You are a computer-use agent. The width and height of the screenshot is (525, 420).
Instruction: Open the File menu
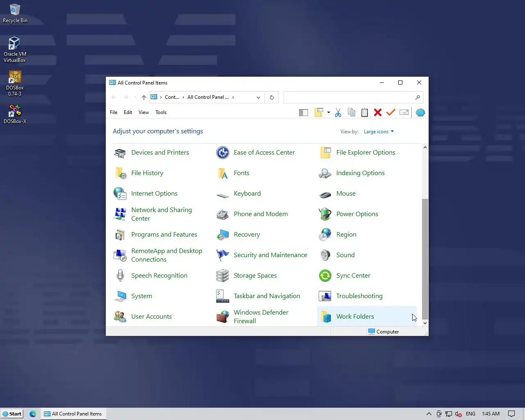114,112
